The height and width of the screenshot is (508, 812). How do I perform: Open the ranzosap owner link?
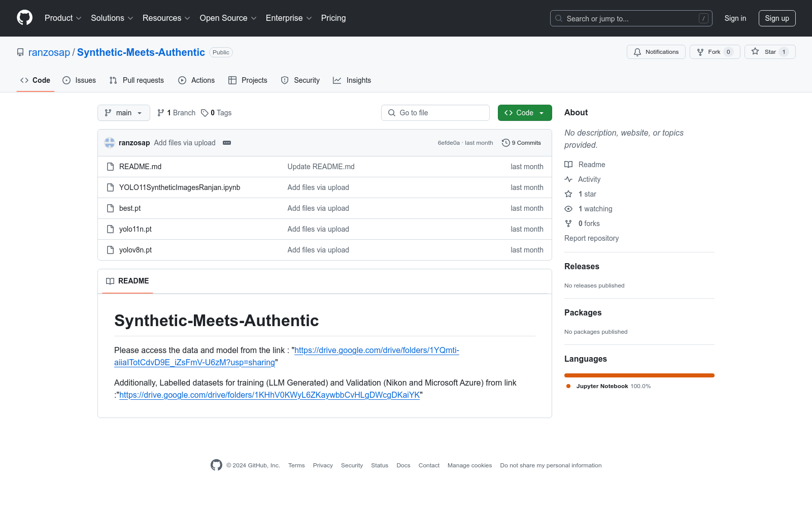pyautogui.click(x=49, y=52)
